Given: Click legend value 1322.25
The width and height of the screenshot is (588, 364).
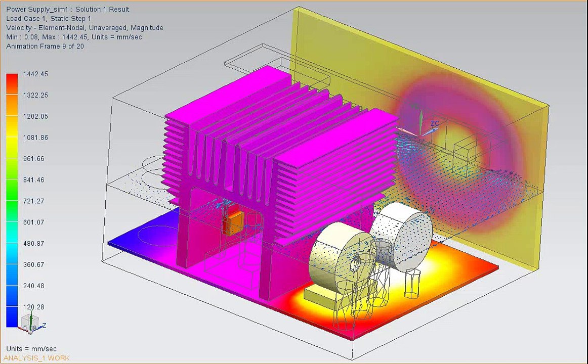Looking at the screenshot, I should click(x=35, y=95).
